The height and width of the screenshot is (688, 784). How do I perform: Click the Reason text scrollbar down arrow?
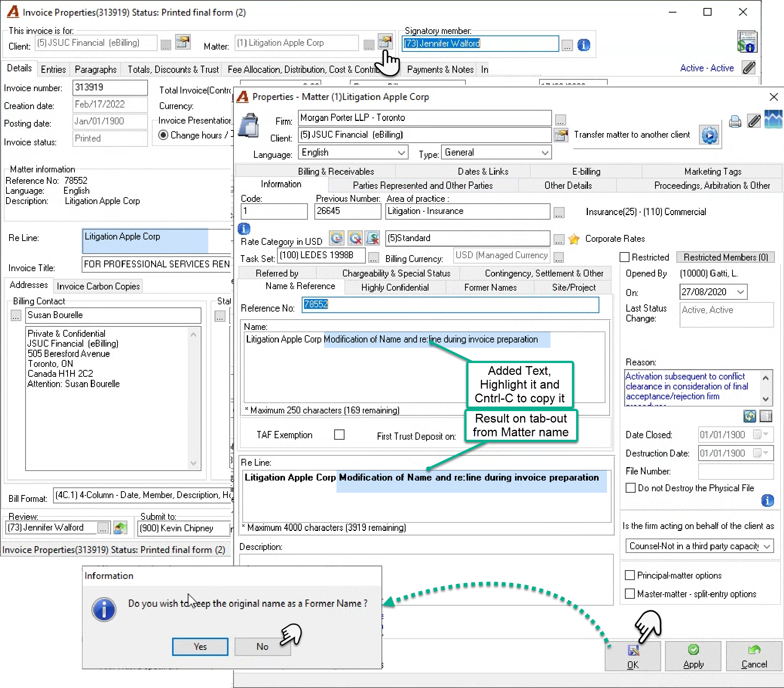[x=766, y=399]
